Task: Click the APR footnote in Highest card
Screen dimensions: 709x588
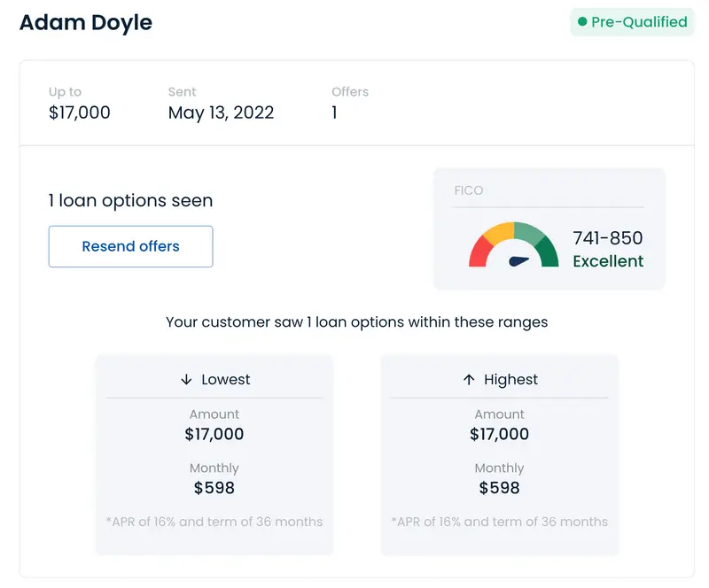Action: [500, 522]
